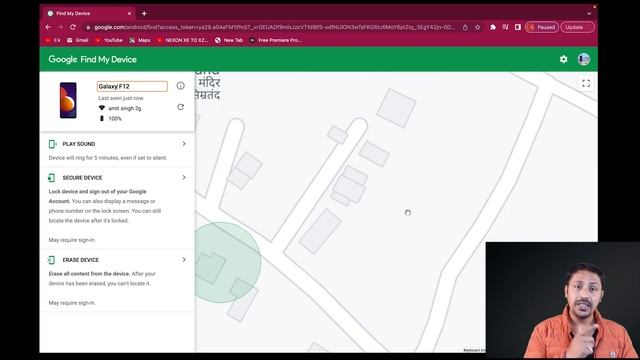Bookmark this page with star icon

(x=478, y=27)
